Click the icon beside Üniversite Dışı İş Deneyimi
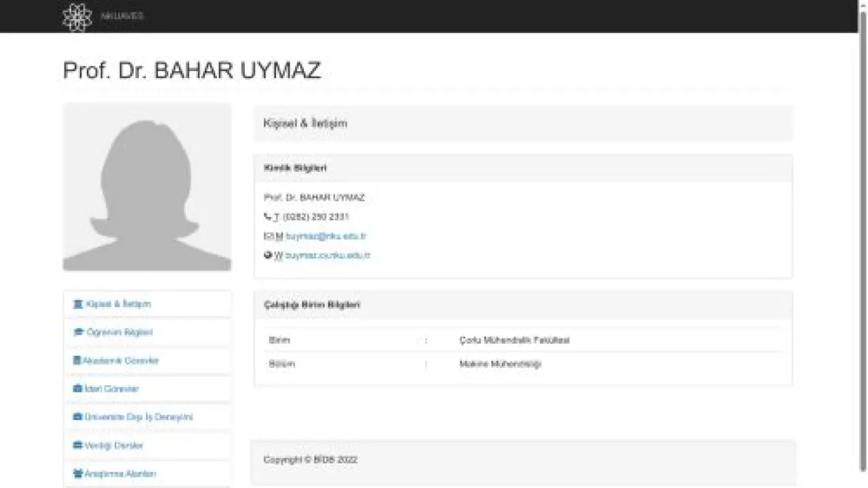 click(x=77, y=417)
